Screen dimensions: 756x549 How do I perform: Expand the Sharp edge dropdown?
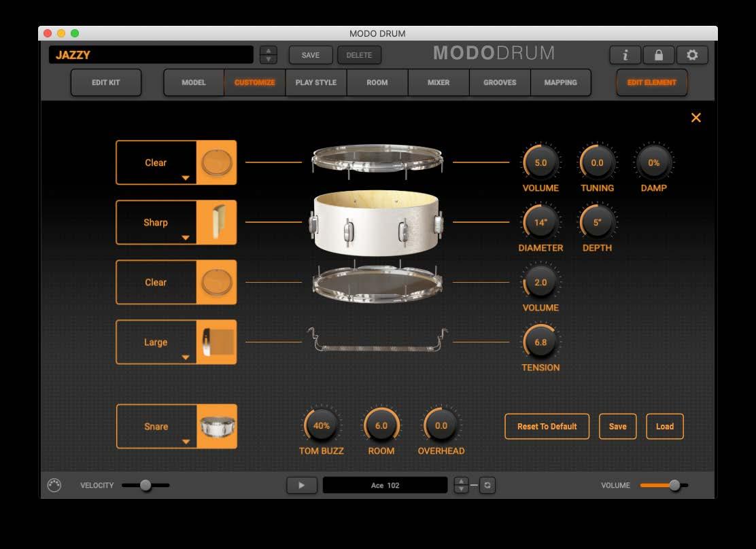pyautogui.click(x=186, y=238)
